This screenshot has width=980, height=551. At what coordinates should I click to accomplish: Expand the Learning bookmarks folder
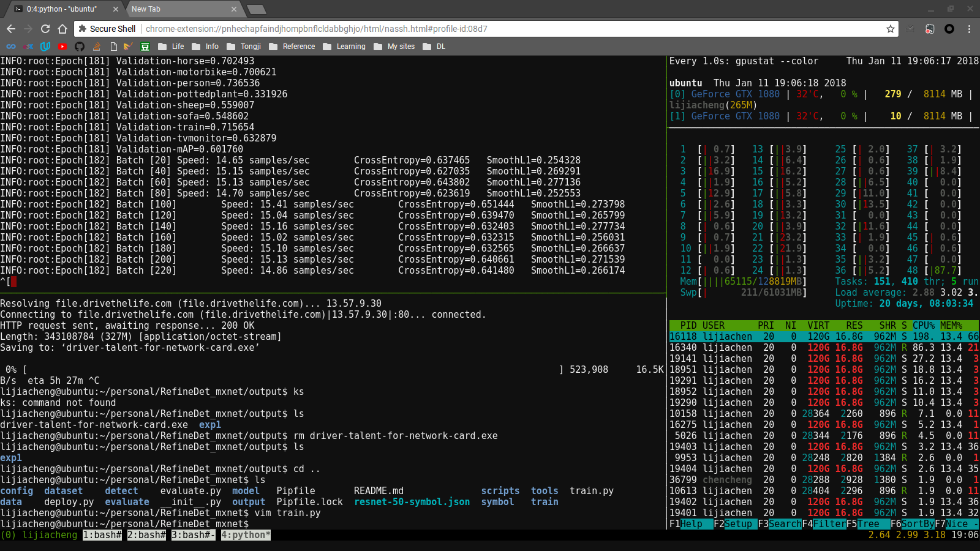tap(344, 47)
